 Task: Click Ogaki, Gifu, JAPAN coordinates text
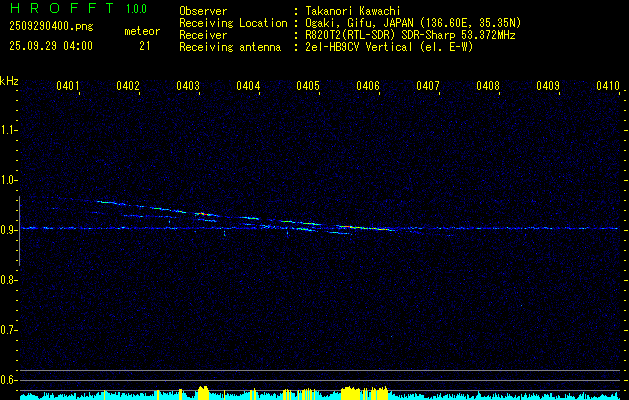click(413, 23)
